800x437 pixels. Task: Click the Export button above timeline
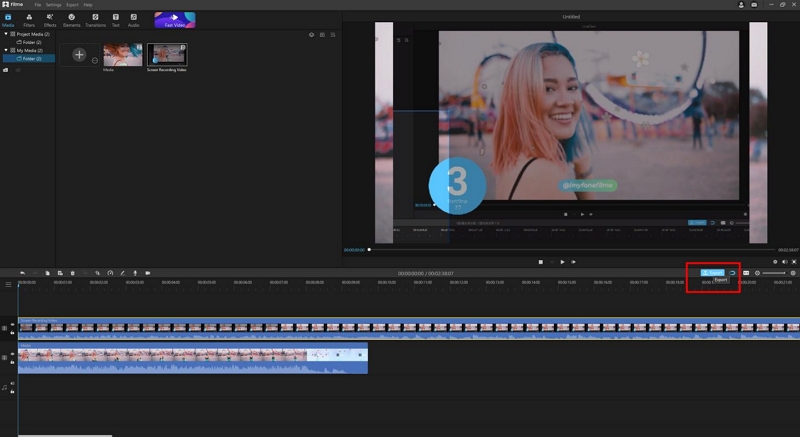[x=712, y=273]
